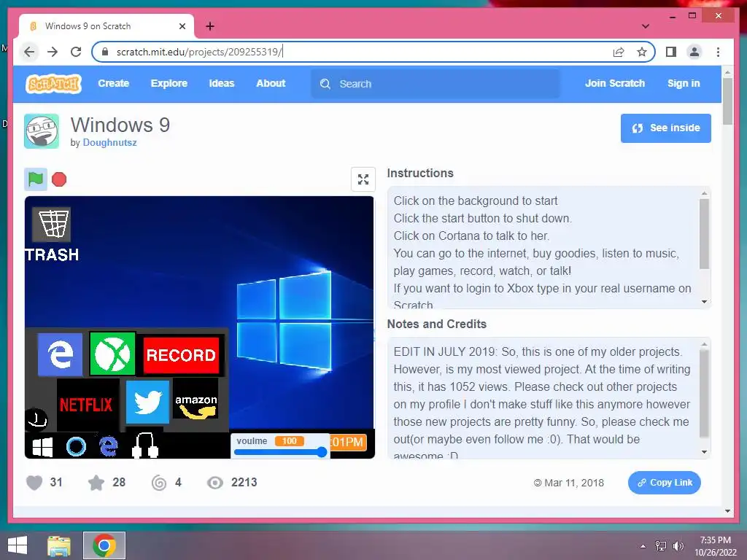This screenshot has width=747, height=560.
Task: Click the page scrollbar down arrow
Action: click(x=727, y=511)
